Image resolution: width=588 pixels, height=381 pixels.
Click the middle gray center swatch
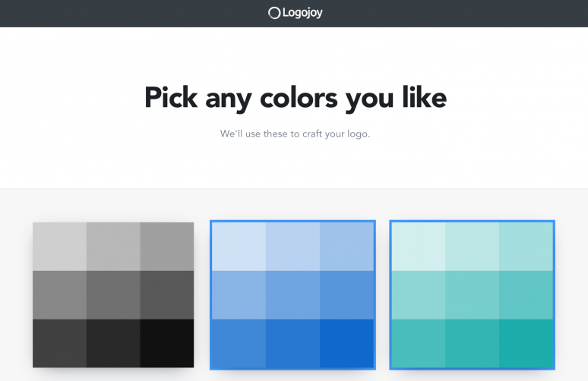tap(113, 294)
